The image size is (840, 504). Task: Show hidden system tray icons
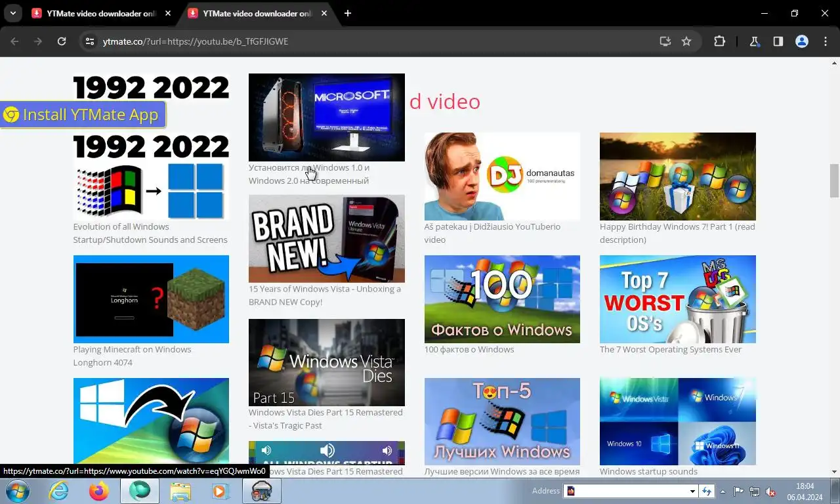[x=723, y=491]
